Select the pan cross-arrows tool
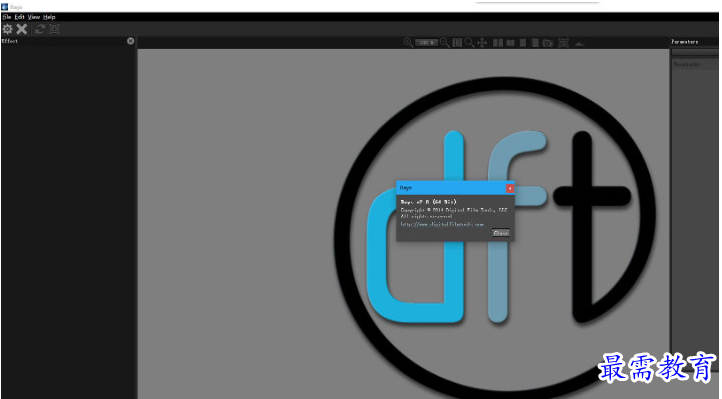This screenshot has height=399, width=722. pos(482,43)
